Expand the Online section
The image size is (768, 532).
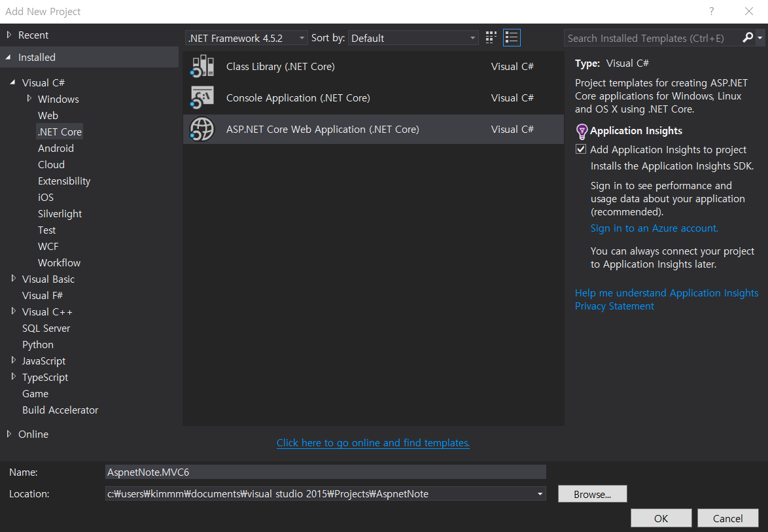(x=9, y=434)
